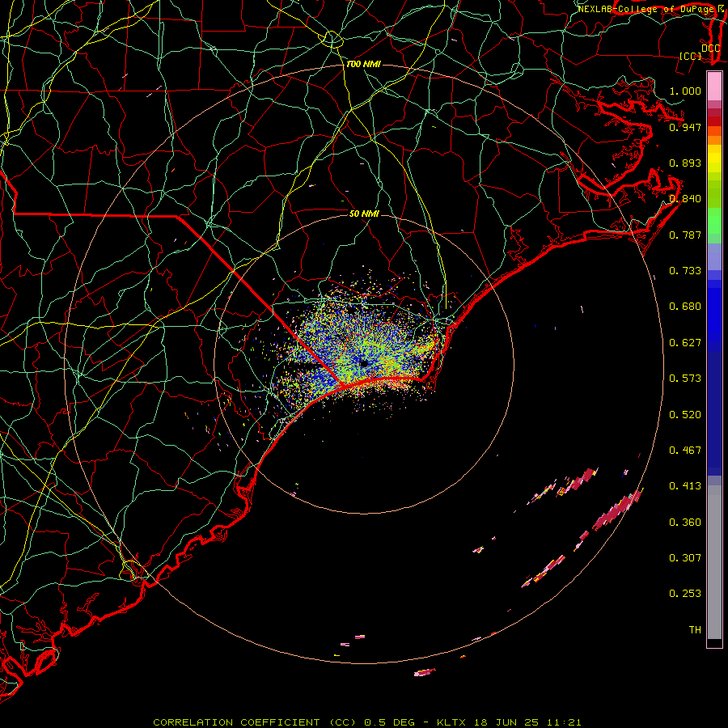728x728 pixels.
Task: Click the black radar site dot at the rings' center
Action: click(x=364, y=364)
